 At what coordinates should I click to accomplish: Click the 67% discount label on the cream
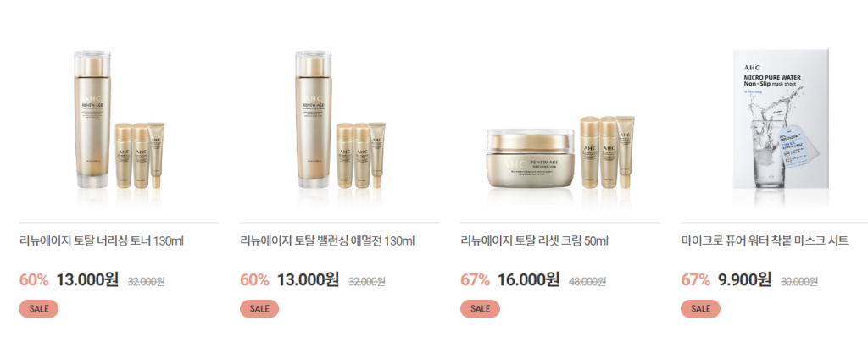tap(475, 280)
